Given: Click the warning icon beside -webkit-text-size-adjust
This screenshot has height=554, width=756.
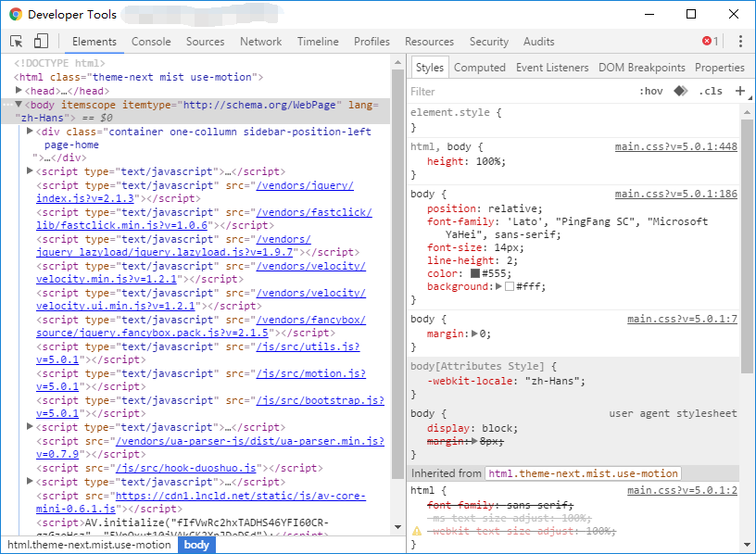Looking at the screenshot, I should pos(417,531).
